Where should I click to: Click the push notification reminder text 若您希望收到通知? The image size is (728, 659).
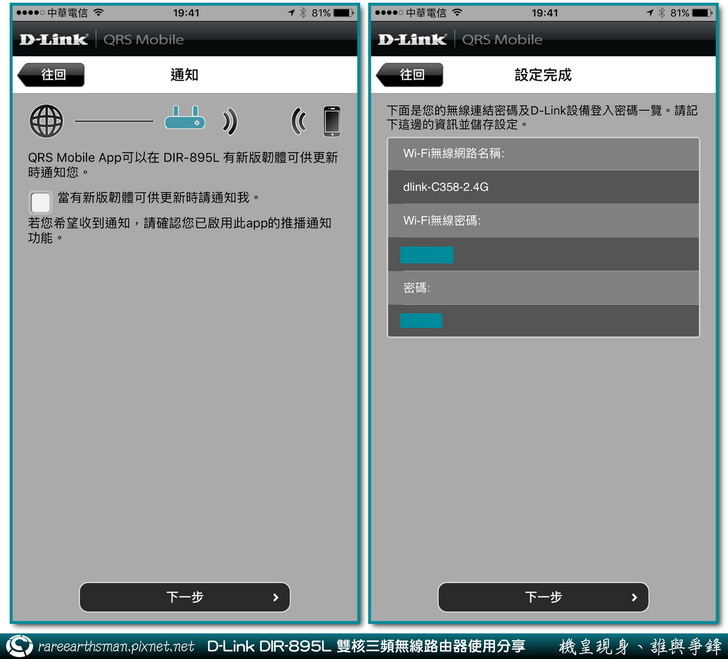(x=180, y=230)
